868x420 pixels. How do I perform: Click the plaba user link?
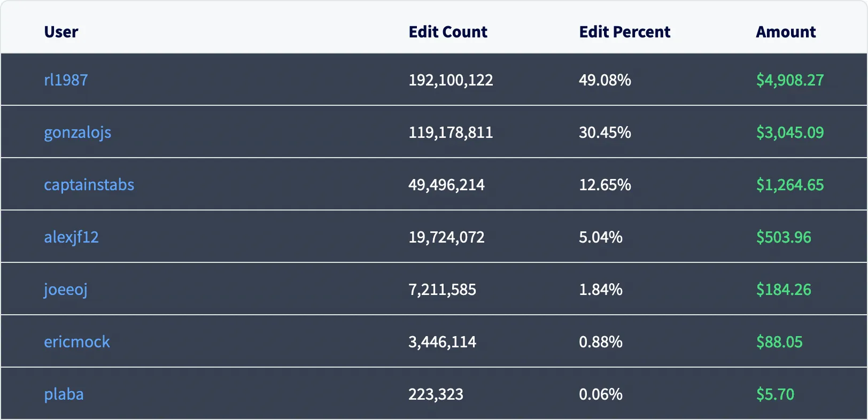click(x=64, y=394)
